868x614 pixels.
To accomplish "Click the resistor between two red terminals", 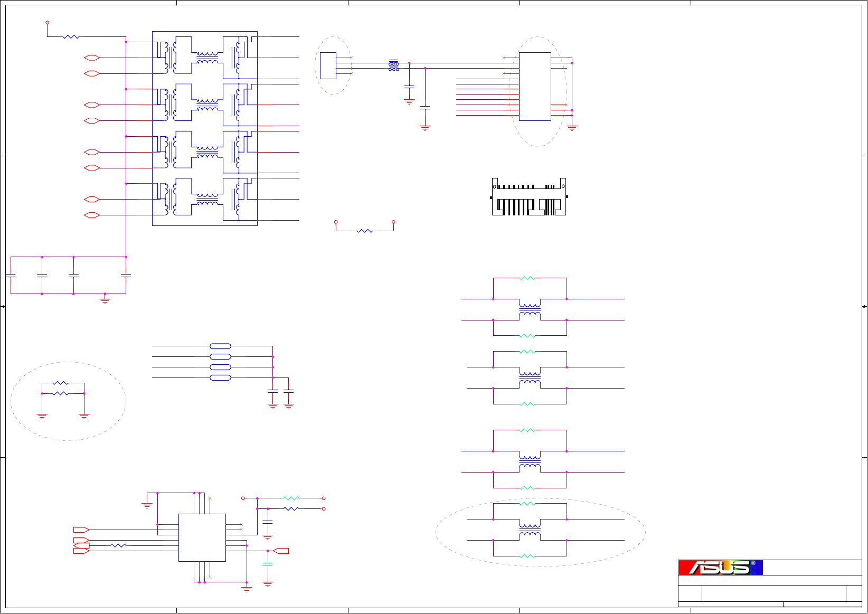I will pos(365,231).
